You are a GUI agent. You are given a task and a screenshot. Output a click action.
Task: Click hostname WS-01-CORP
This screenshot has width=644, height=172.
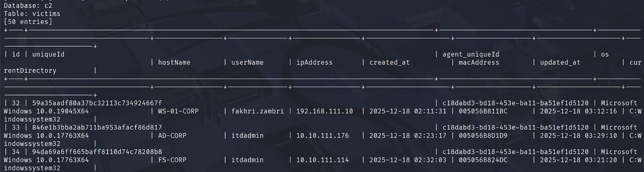(x=178, y=111)
